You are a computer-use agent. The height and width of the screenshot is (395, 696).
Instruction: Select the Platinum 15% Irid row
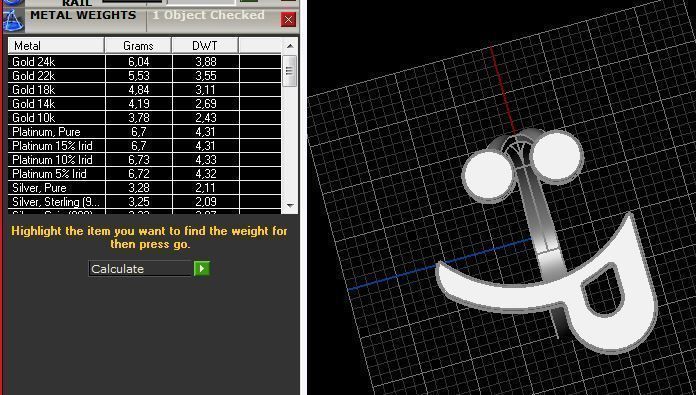145,146
